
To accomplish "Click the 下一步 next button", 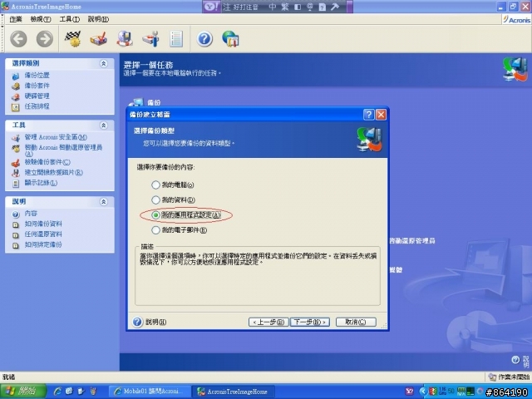I will [310, 322].
